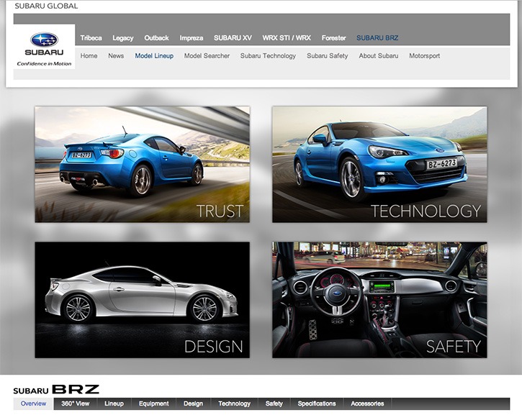
Task: Open the Technology tab in BRZ bar
Action: 234,403
